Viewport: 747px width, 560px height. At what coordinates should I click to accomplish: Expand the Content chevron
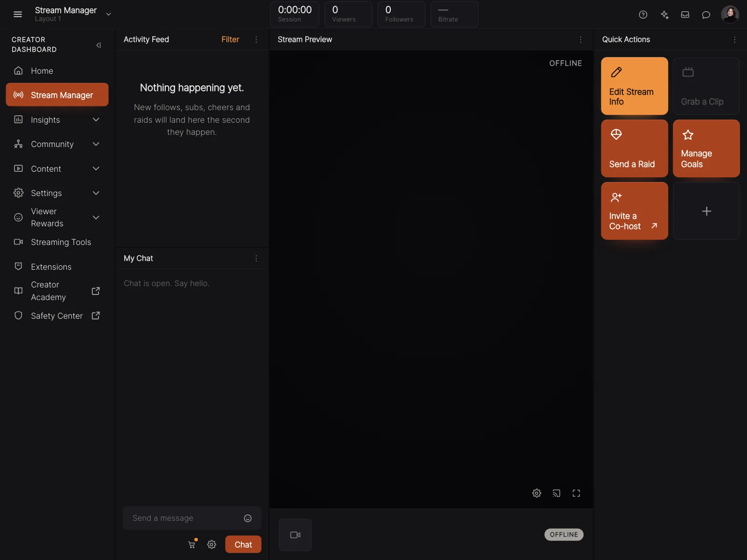pos(96,168)
